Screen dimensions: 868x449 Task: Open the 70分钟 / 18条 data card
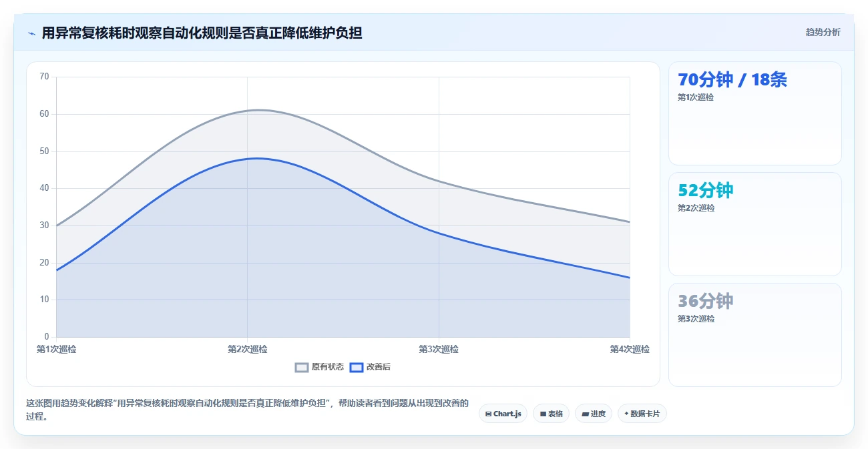(x=754, y=113)
